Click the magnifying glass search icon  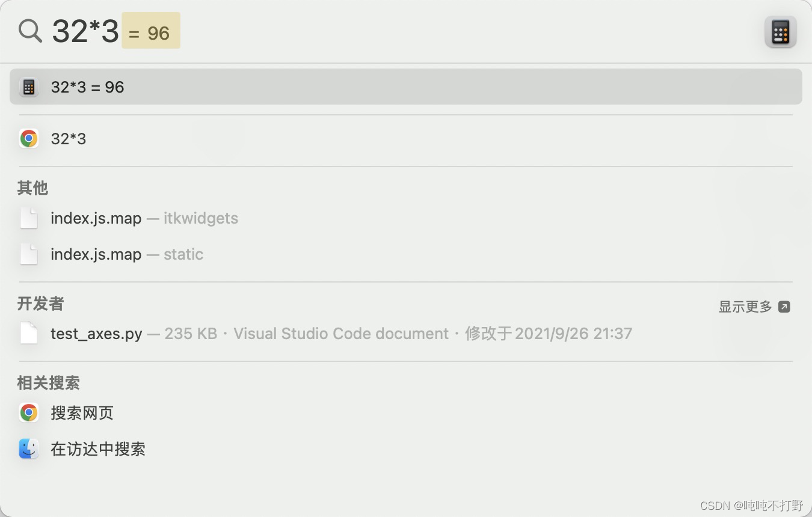pyautogui.click(x=30, y=30)
